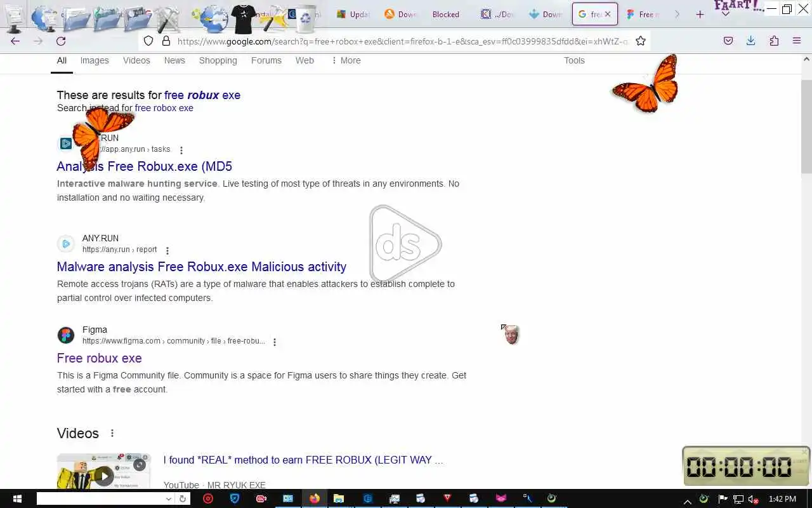Switch to Forums results
The height and width of the screenshot is (508, 812).
[x=266, y=60]
